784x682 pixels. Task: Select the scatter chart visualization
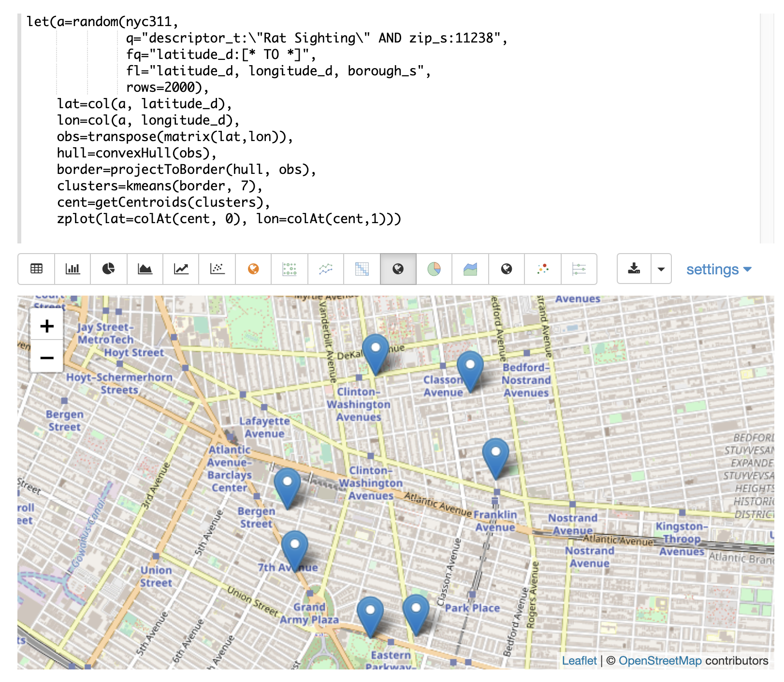[x=217, y=269]
